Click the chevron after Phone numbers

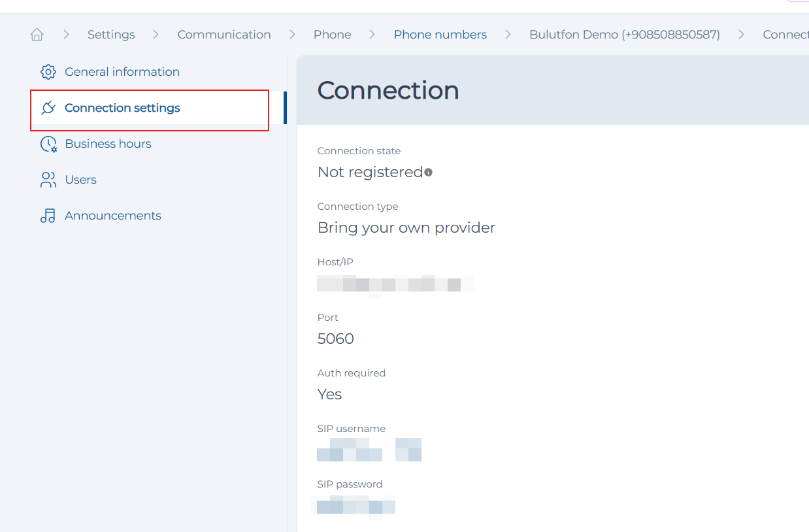point(508,34)
